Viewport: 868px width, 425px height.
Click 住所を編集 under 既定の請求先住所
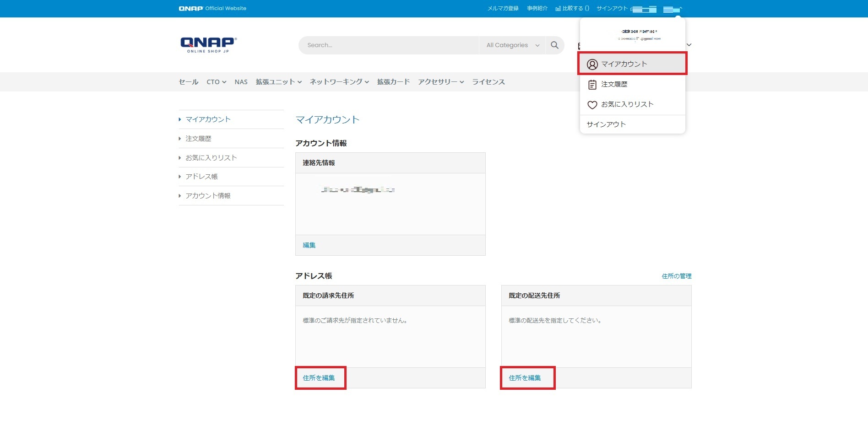[319, 378]
